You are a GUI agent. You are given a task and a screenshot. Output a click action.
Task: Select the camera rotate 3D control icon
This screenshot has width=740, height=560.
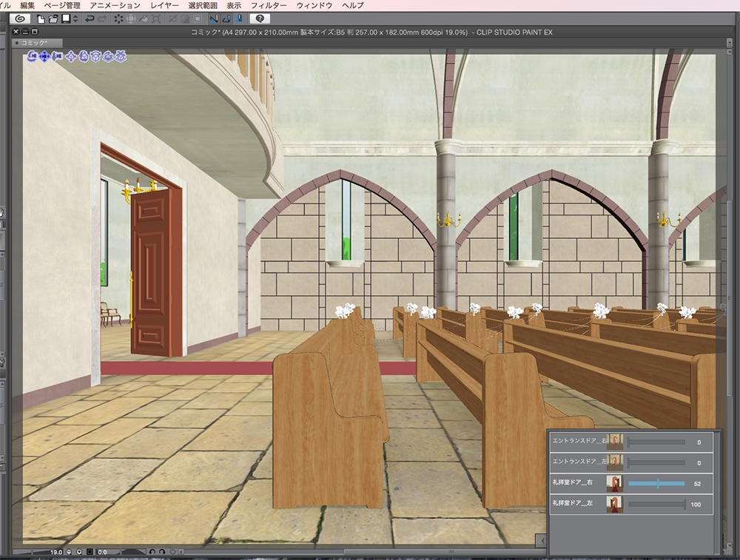tap(33, 56)
